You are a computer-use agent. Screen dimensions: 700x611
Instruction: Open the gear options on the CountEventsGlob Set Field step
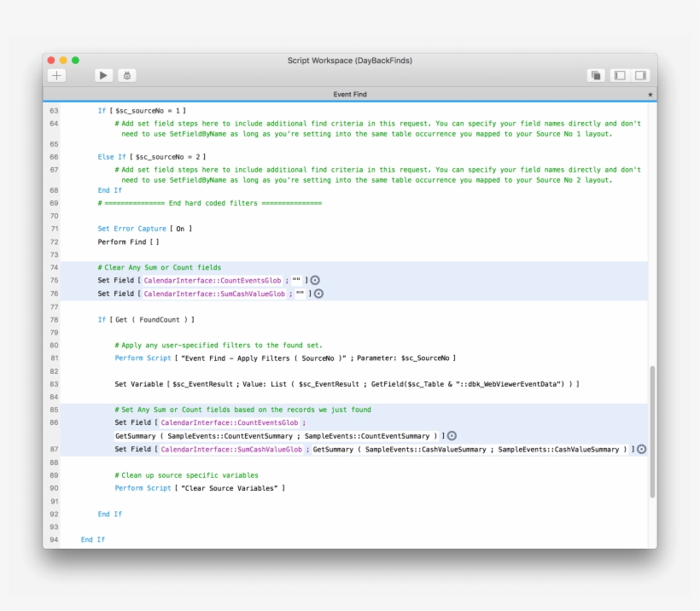coord(315,279)
